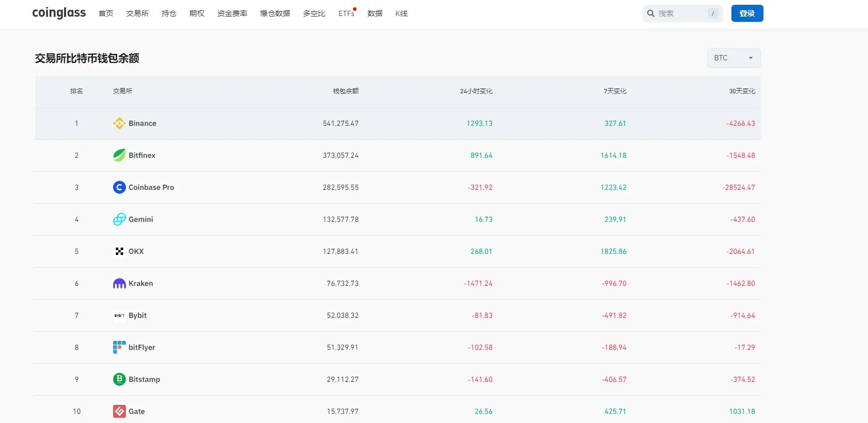The height and width of the screenshot is (423, 868).
Task: Click the Kraken logo icon
Action: [120, 283]
